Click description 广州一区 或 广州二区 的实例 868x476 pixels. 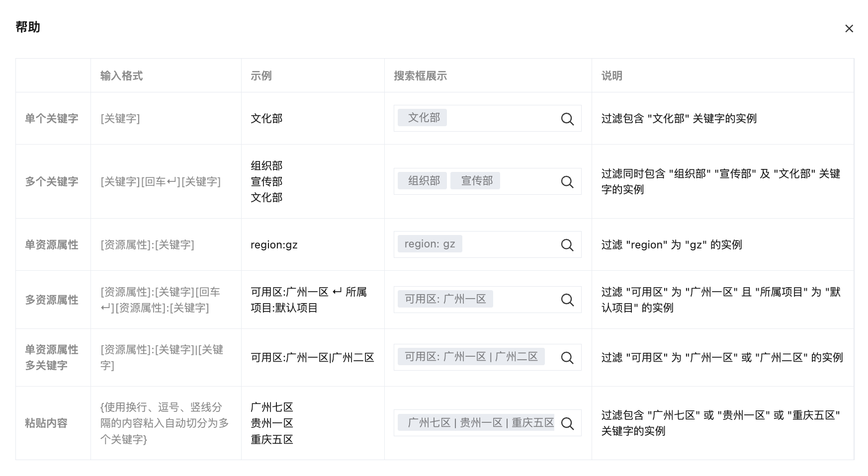[x=722, y=357]
